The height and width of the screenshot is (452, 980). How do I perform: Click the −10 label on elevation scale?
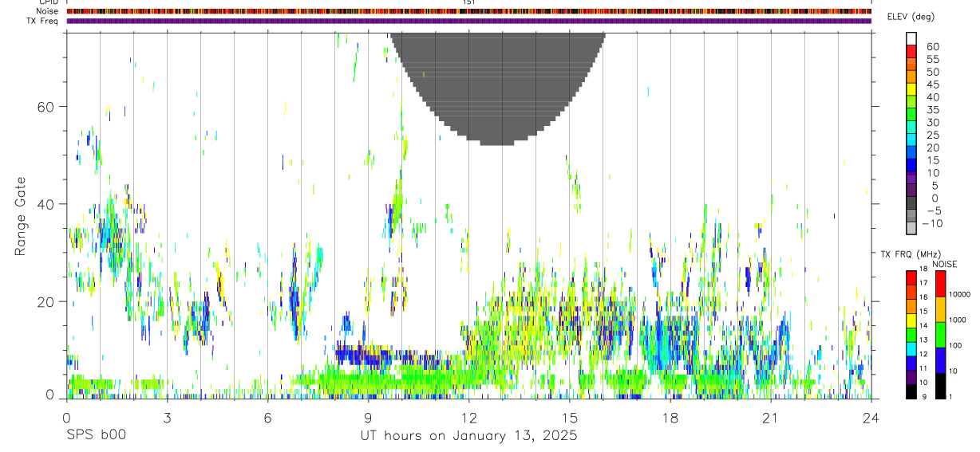click(933, 224)
